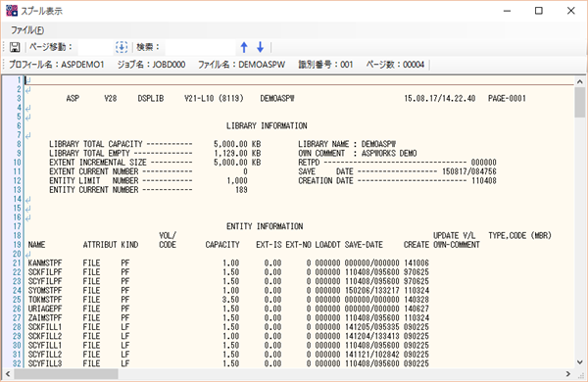Image resolution: width=588 pixels, height=382 pixels.
Task: Click the save floppy disk icon
Action: [x=15, y=47]
